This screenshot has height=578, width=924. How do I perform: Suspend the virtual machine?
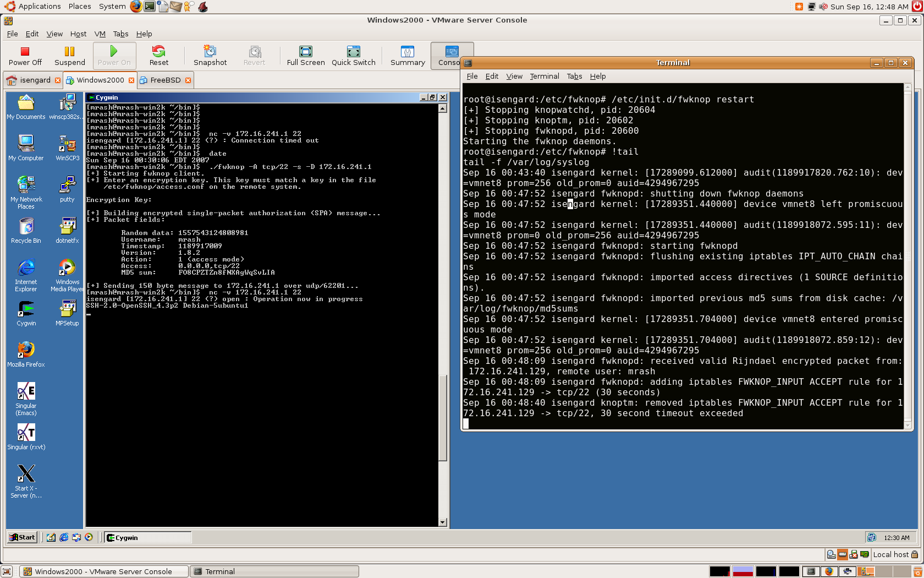coord(69,56)
